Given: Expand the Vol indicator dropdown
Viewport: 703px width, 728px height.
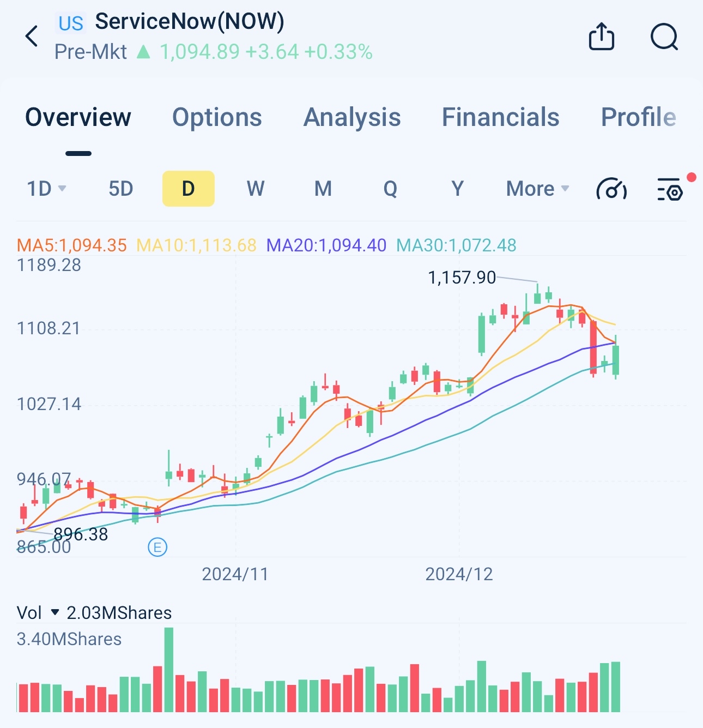Looking at the screenshot, I should point(55,612).
